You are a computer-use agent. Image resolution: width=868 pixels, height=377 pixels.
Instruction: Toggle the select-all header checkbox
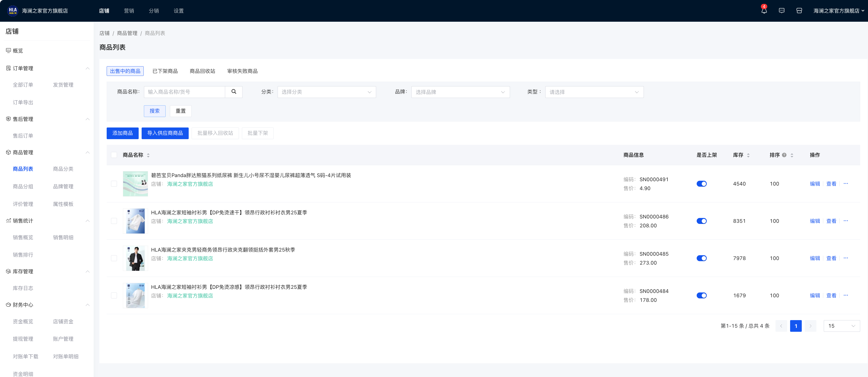114,155
